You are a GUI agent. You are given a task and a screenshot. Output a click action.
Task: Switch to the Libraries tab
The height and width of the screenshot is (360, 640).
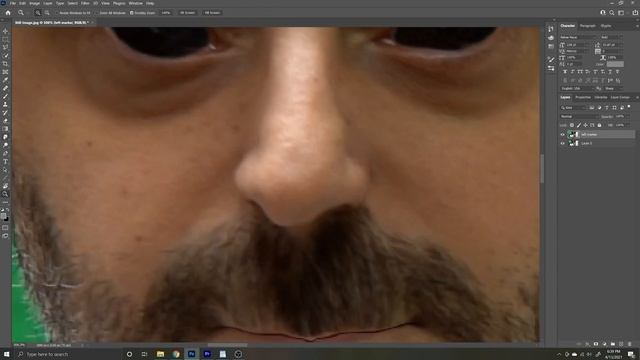click(x=601, y=97)
